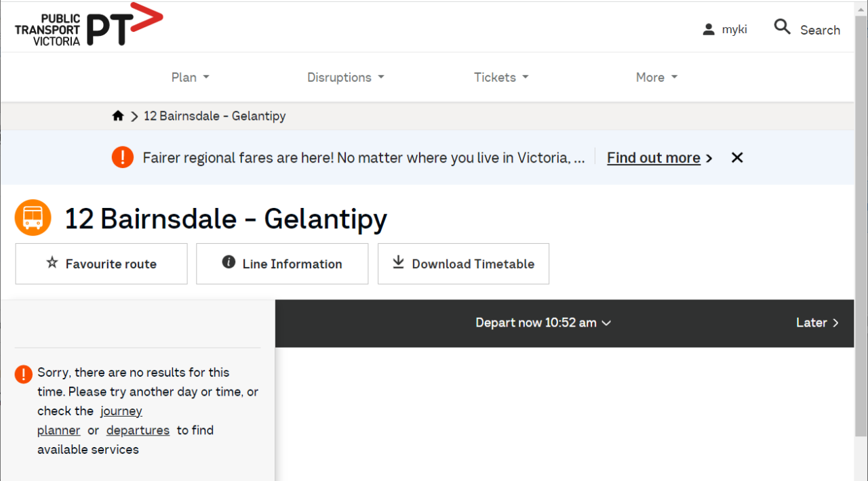Click the Find out more link
868x481 pixels.
coord(654,158)
